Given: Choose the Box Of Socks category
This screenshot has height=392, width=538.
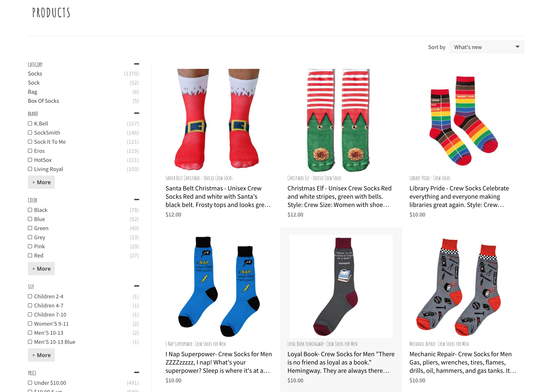Looking at the screenshot, I should coord(43,101).
